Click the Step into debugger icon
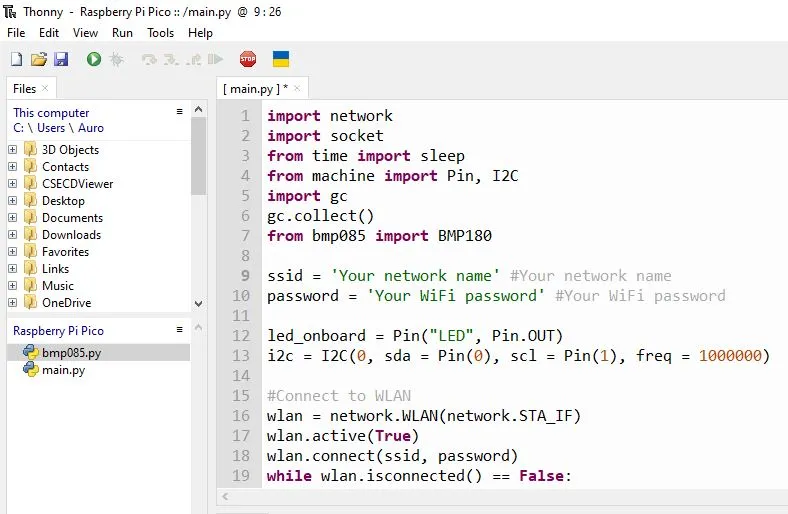The image size is (788, 514). 171,60
